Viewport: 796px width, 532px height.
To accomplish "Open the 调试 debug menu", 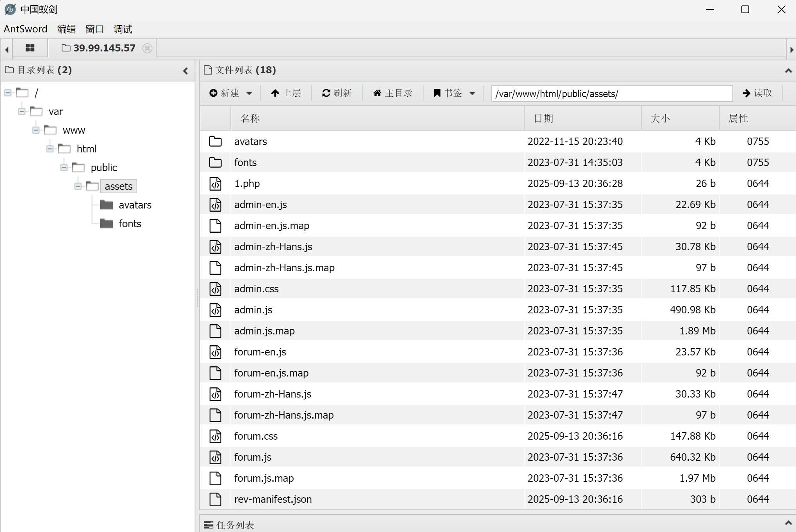I will point(122,29).
